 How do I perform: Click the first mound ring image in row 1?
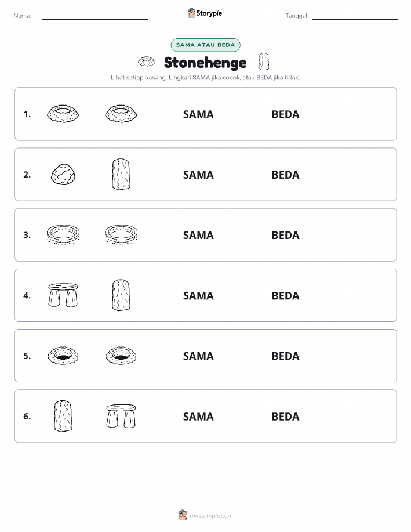[63, 114]
